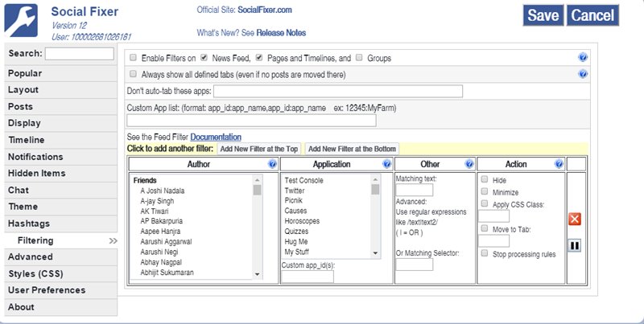Open the Layout settings tab
The width and height of the screenshot is (644, 324).
click(x=60, y=90)
